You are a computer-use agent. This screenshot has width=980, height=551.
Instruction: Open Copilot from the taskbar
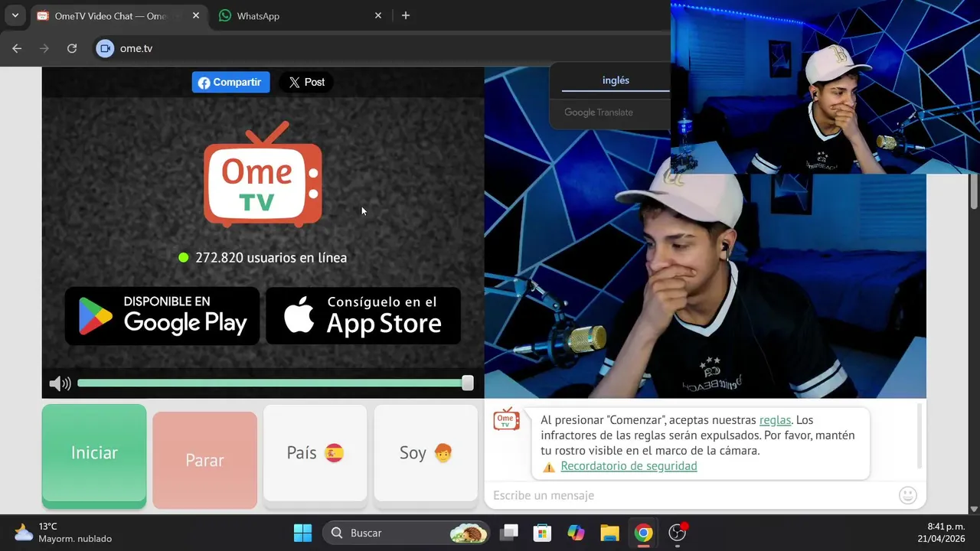coord(576,533)
